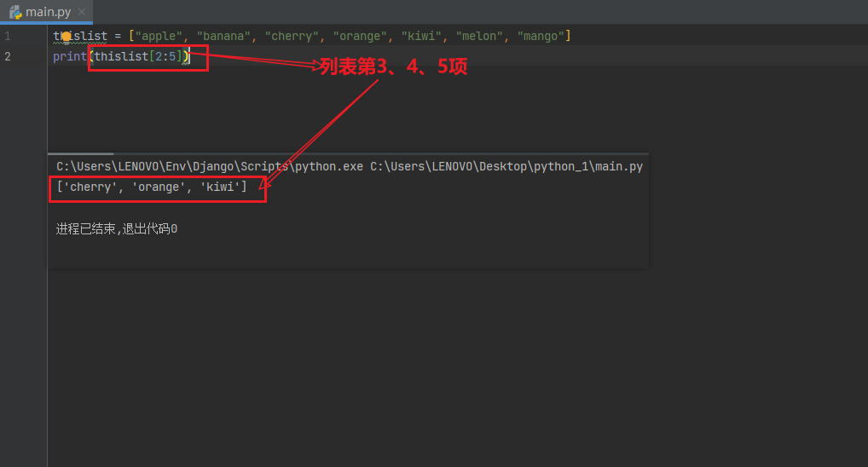Screen dimensions: 868x467
Task: Click 'cherry' in the console output
Action: tap(90, 187)
